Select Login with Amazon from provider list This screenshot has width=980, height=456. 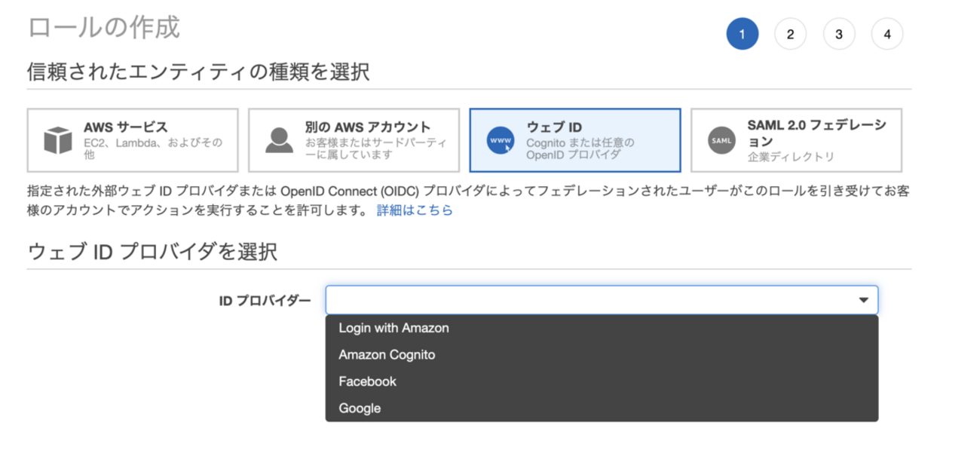pyautogui.click(x=394, y=328)
